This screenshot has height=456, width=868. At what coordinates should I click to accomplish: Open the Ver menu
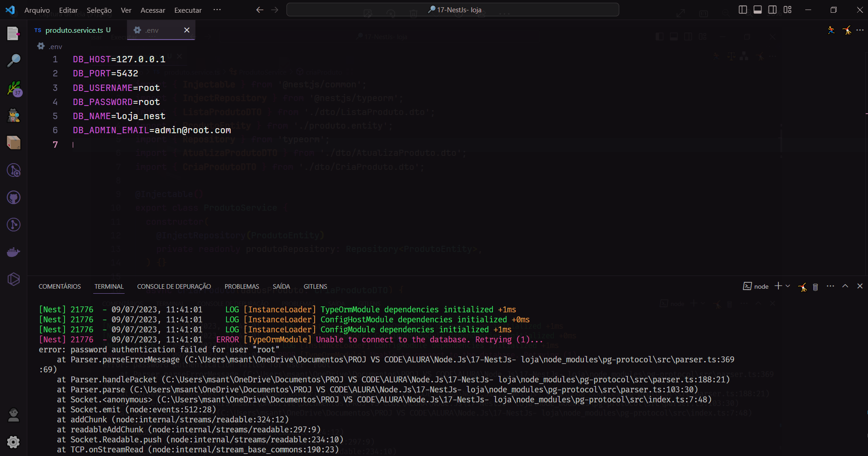coord(126,10)
